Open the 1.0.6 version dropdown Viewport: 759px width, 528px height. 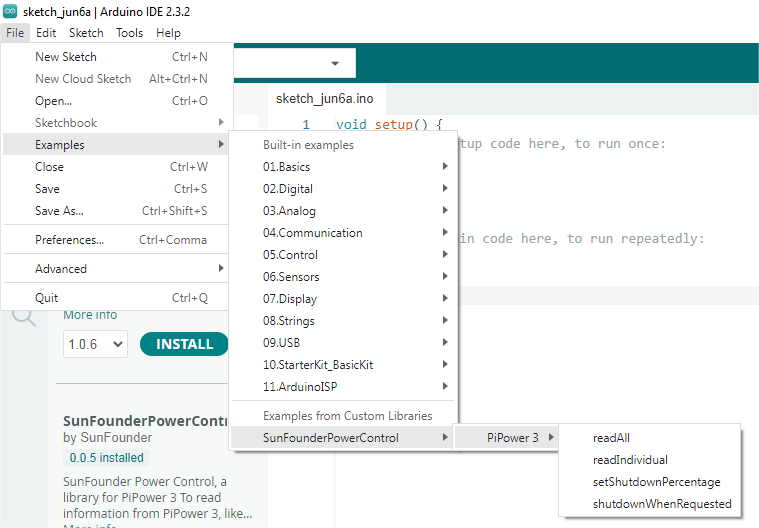click(x=95, y=344)
